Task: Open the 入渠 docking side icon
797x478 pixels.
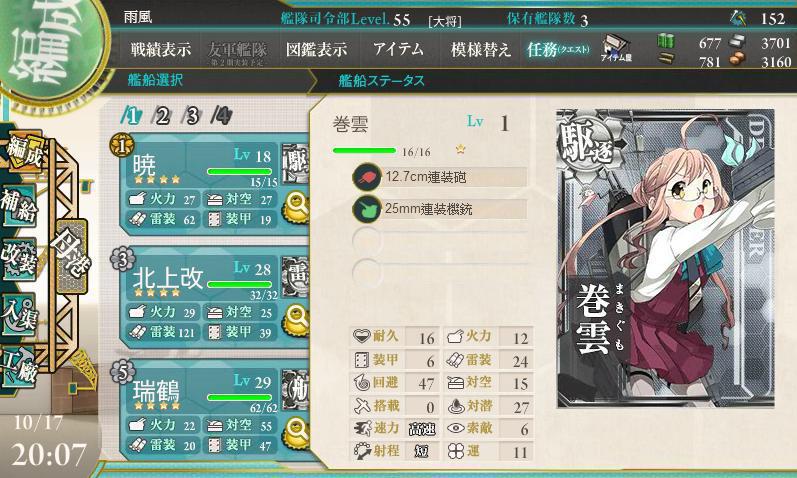Action: (19, 314)
